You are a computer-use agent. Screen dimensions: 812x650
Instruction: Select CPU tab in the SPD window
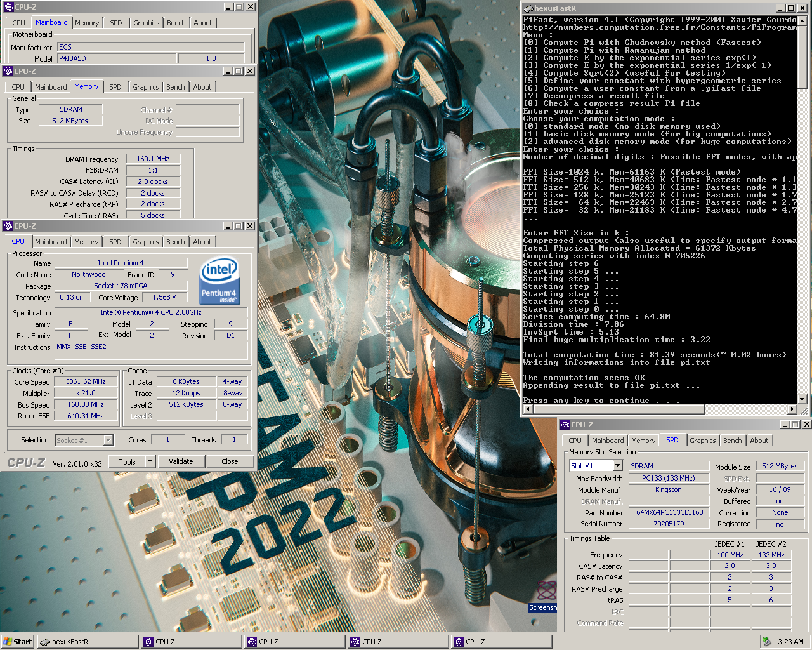[x=575, y=441]
